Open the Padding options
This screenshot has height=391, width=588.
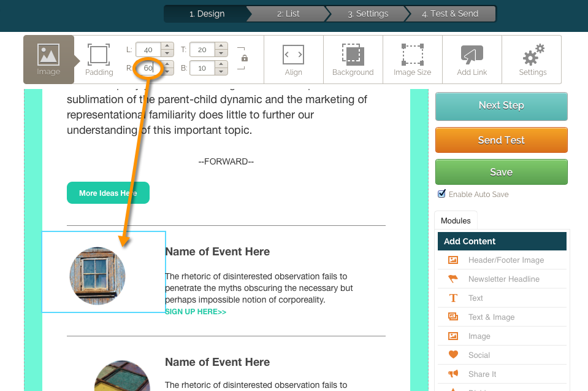pos(99,60)
